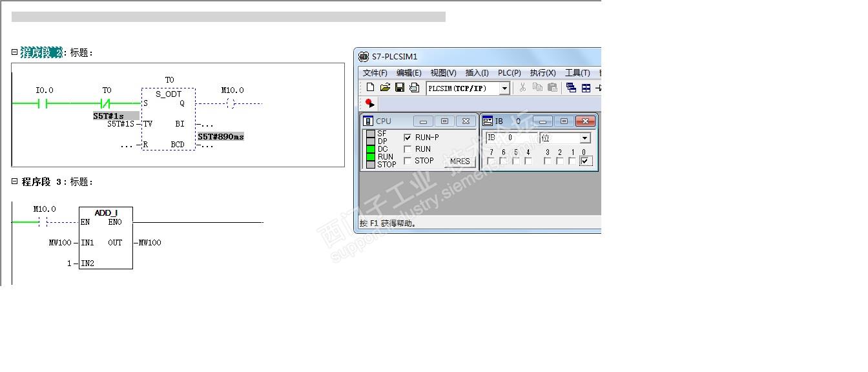Restore the CPU sub-window
Screen dimensions: 868x372
click(x=444, y=121)
